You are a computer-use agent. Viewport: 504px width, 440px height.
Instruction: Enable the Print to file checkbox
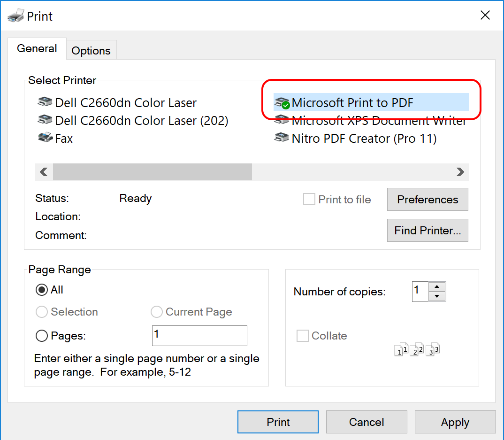click(x=309, y=199)
